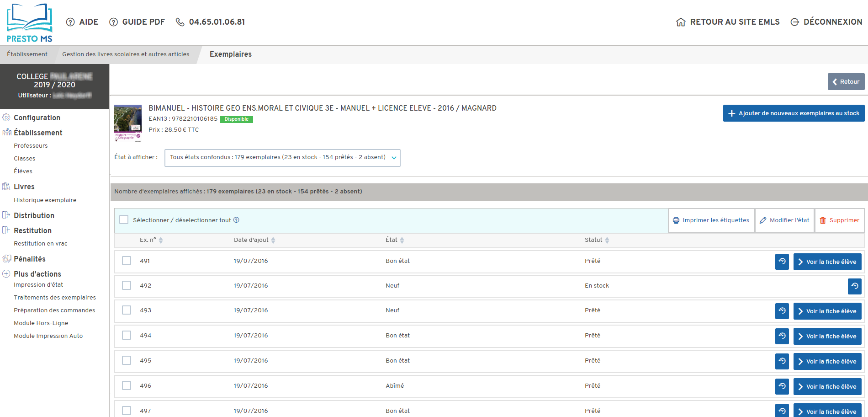Click the pencil icon Modifier l'état

pyautogui.click(x=763, y=220)
